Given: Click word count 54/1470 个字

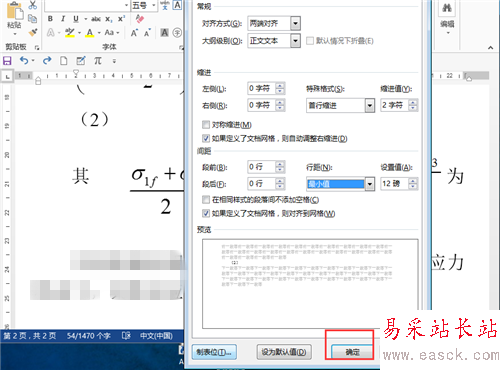Looking at the screenshot, I should (x=88, y=336).
